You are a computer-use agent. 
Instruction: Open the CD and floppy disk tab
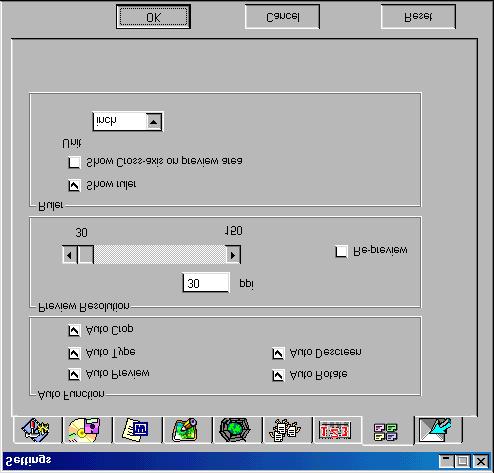pyautogui.click(x=87, y=430)
